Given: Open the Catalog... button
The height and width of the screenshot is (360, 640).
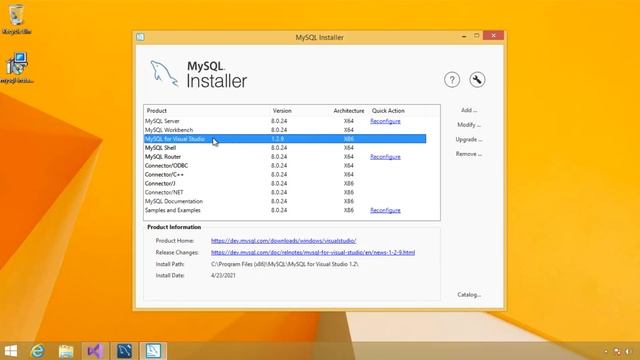Looking at the screenshot, I should tap(469, 295).
